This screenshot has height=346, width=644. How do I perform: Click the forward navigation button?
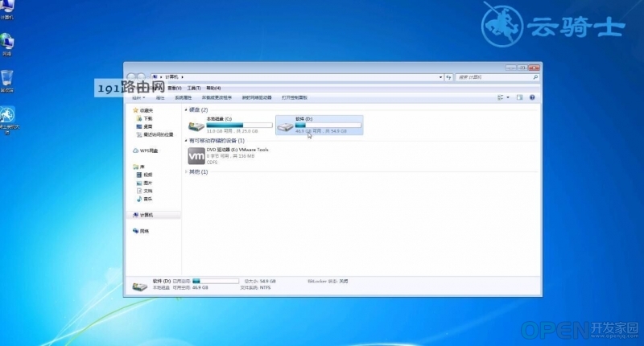tap(141, 76)
